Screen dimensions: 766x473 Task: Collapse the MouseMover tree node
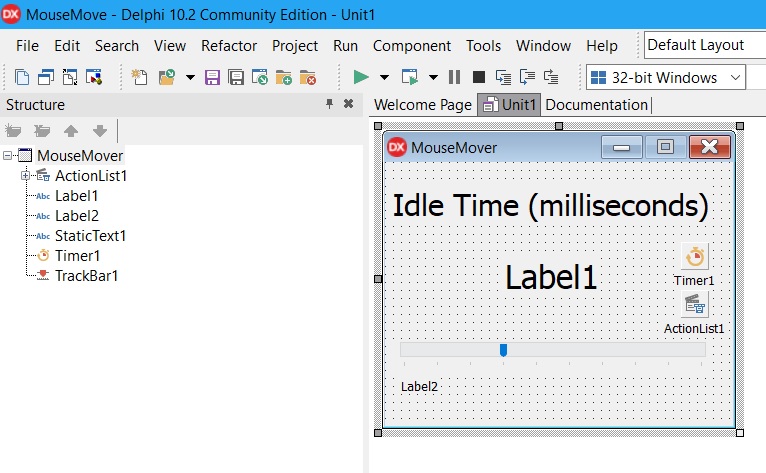7,156
